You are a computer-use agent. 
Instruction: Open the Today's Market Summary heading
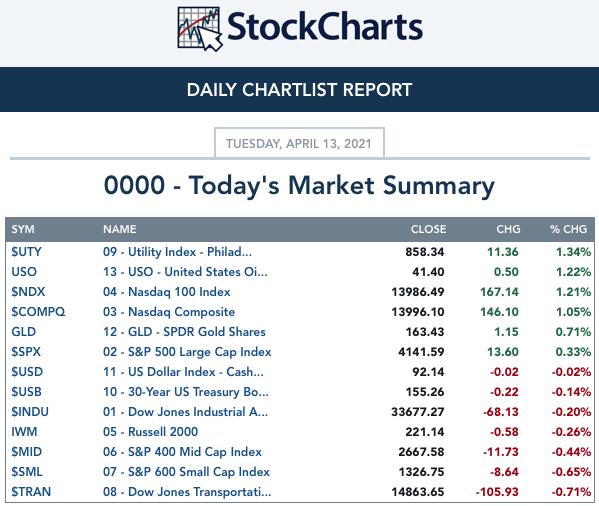(x=299, y=186)
